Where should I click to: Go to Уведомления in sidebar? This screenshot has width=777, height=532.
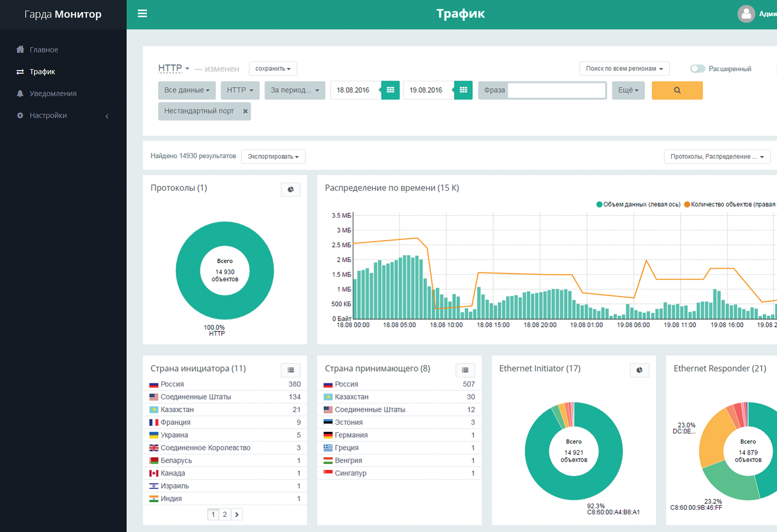pos(53,93)
